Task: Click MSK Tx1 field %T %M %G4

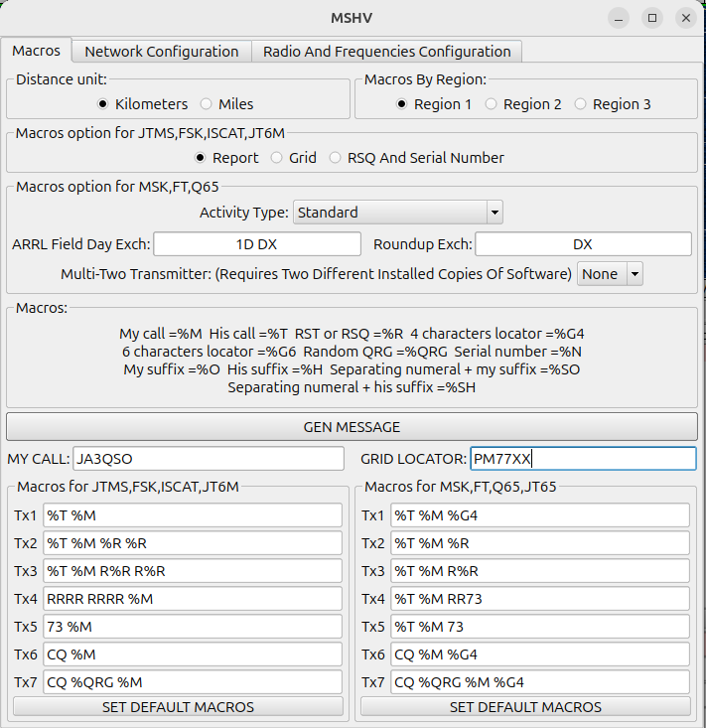Action: (540, 515)
